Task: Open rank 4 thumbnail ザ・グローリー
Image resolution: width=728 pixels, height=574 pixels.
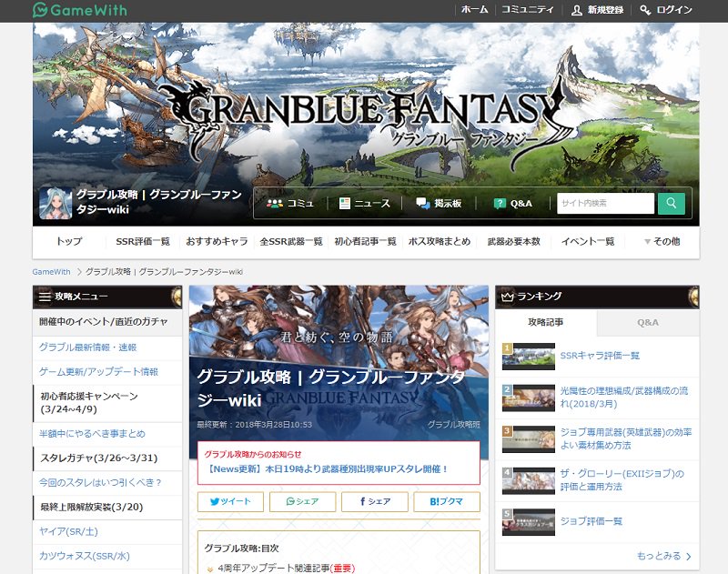Action: coord(529,480)
